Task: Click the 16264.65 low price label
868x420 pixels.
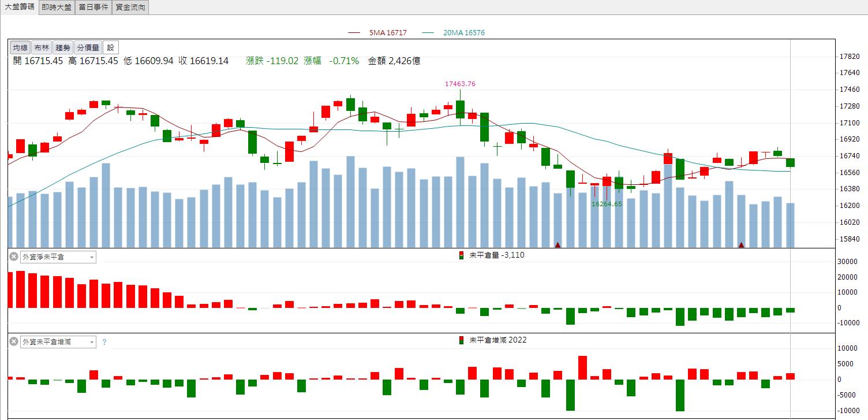Action: click(x=607, y=204)
